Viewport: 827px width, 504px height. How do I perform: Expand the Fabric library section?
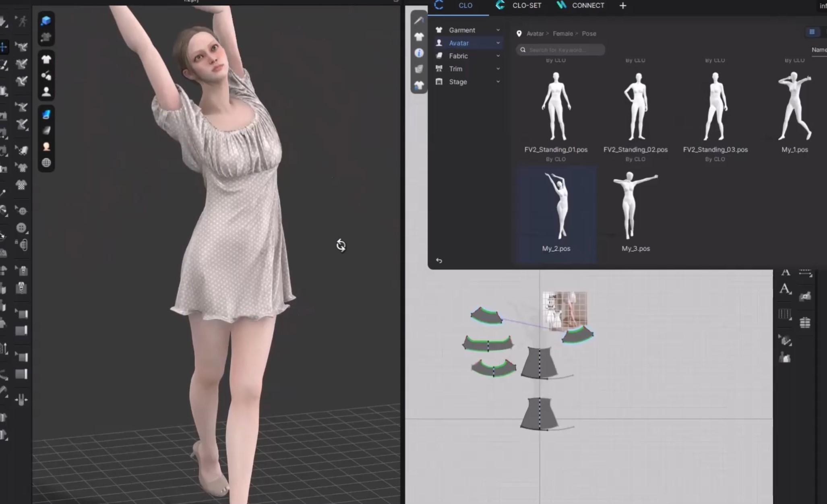click(x=498, y=56)
